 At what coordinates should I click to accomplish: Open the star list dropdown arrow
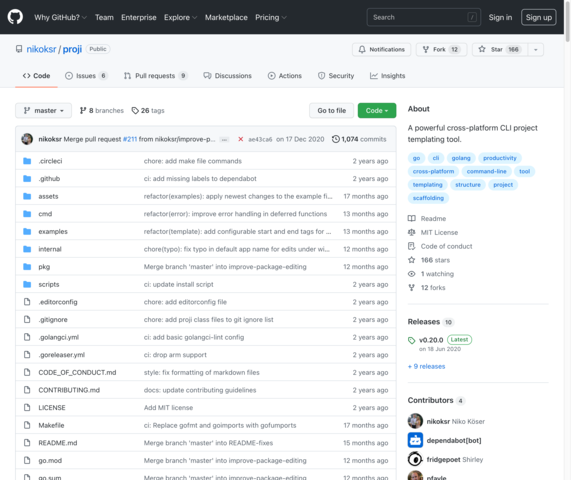tap(536, 49)
